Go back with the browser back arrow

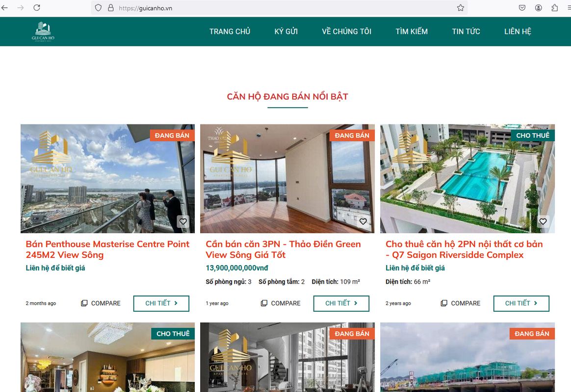[x=5, y=8]
